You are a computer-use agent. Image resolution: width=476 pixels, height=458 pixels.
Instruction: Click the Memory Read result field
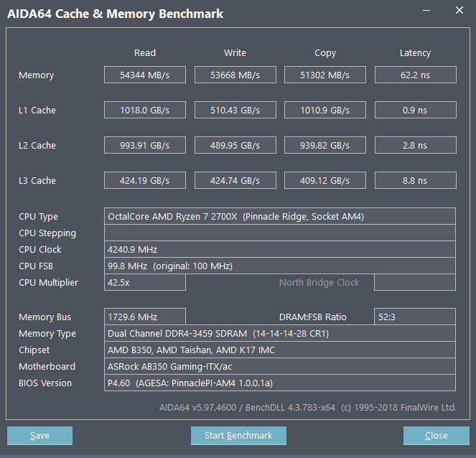[x=145, y=75]
